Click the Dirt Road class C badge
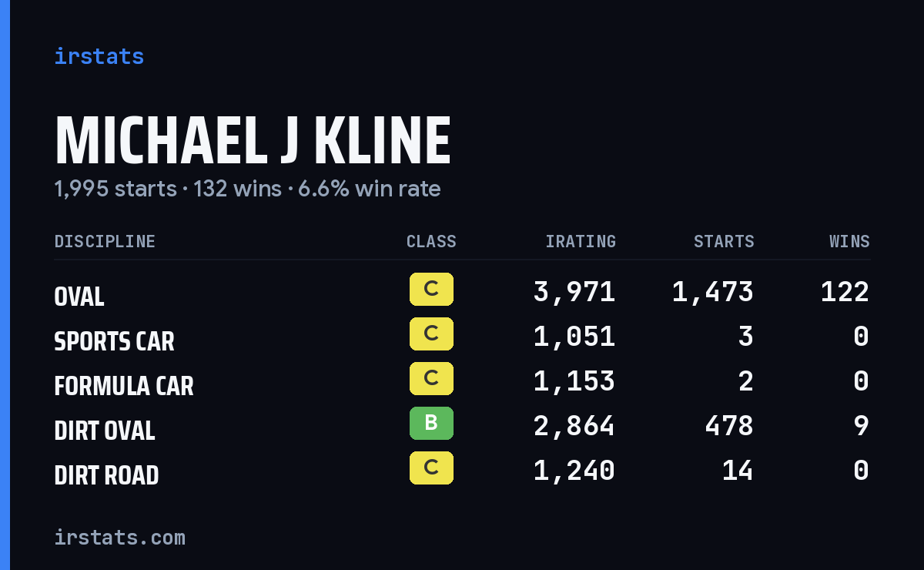 click(x=431, y=468)
